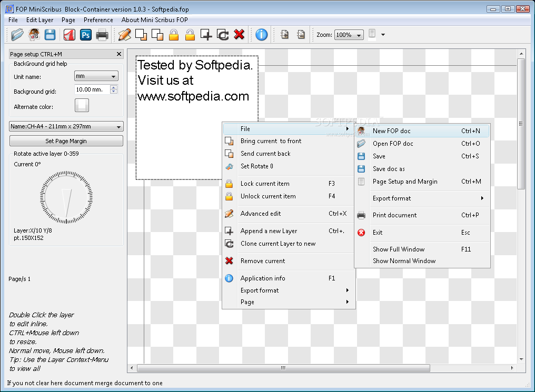
Task: Click the Append new layer toolbar icon
Action: pos(206,35)
